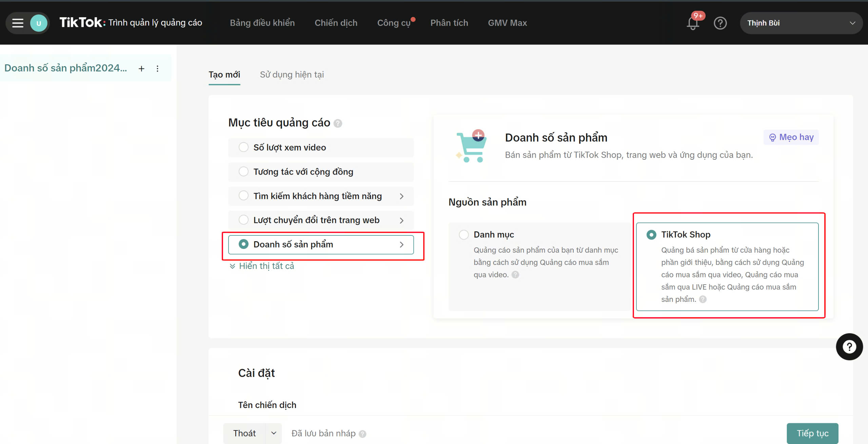This screenshot has height=444, width=868.
Task: Click the Thoát button
Action: [244, 433]
